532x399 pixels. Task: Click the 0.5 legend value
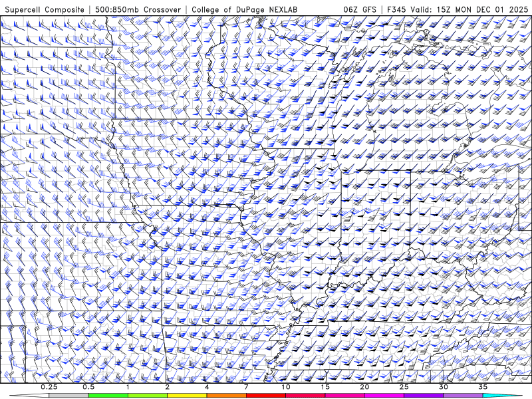(x=88, y=387)
